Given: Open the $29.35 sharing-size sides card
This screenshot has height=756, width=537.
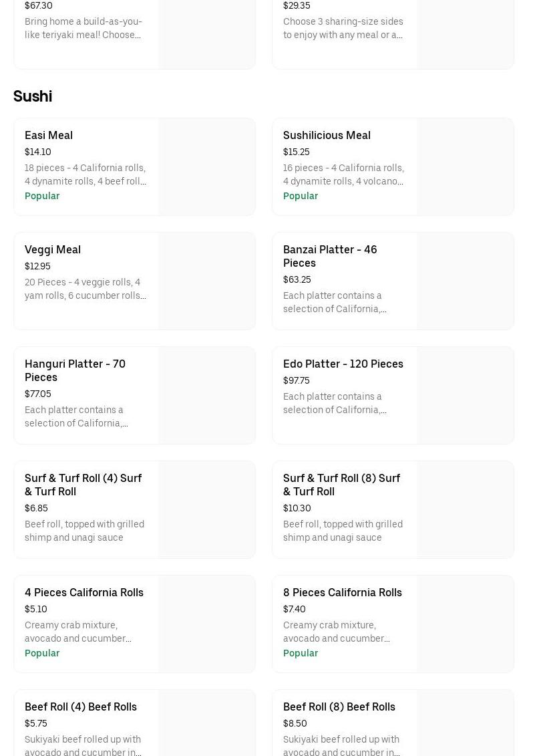Looking at the screenshot, I should (344, 27).
